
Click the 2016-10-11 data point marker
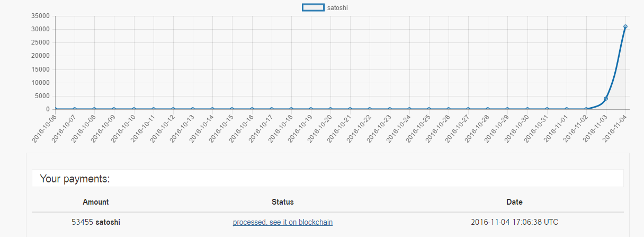[154, 109]
